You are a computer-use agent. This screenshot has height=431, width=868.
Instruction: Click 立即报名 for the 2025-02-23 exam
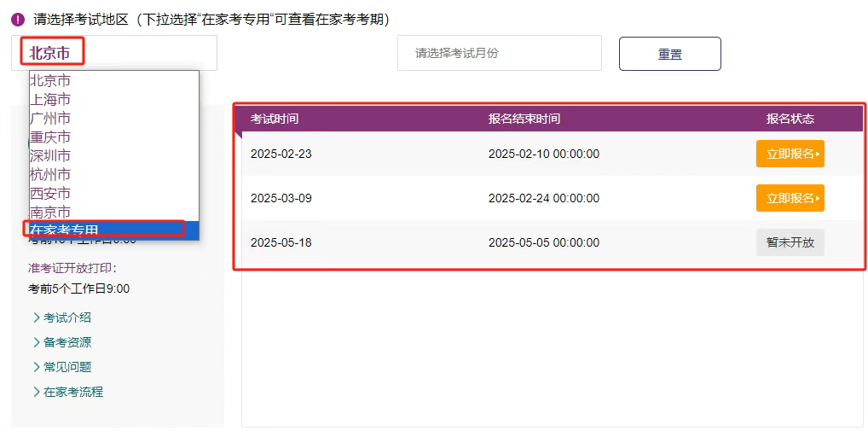pyautogui.click(x=790, y=154)
